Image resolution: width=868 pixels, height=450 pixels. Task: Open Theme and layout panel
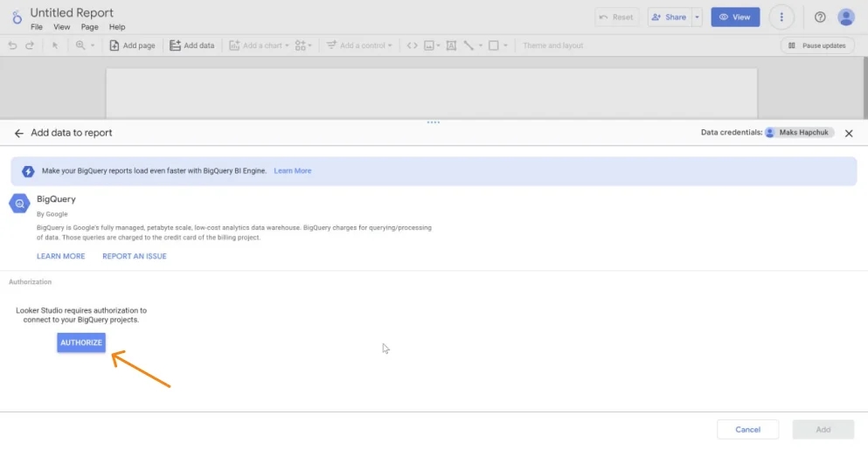pos(552,45)
